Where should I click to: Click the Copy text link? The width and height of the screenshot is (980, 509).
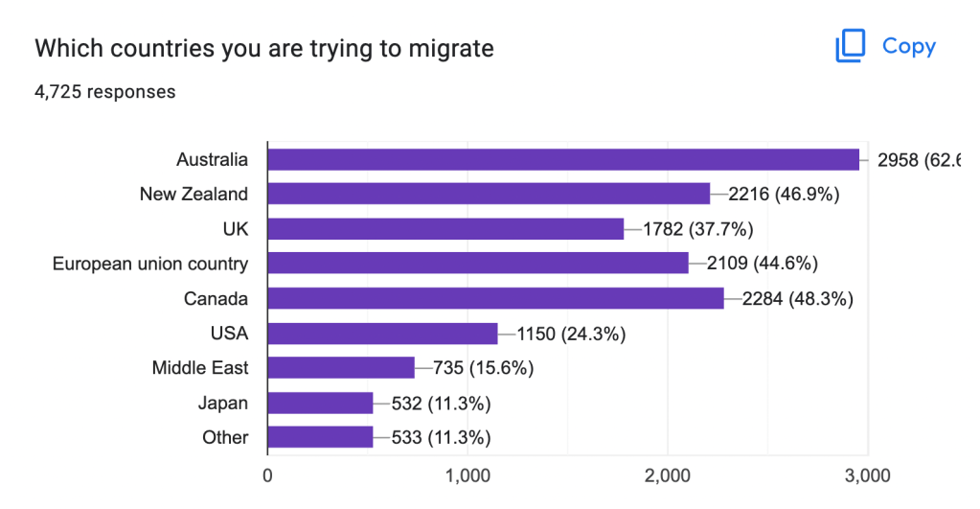pos(909,46)
